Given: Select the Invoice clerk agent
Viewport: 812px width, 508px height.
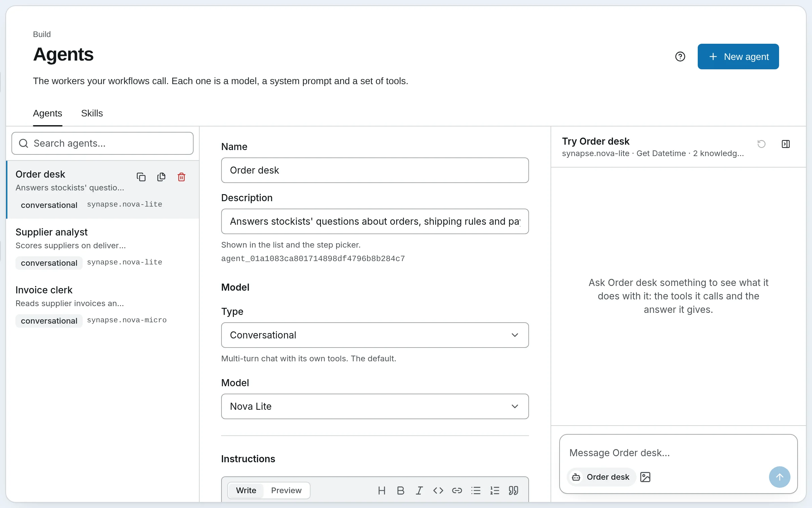Looking at the screenshot, I should (103, 305).
